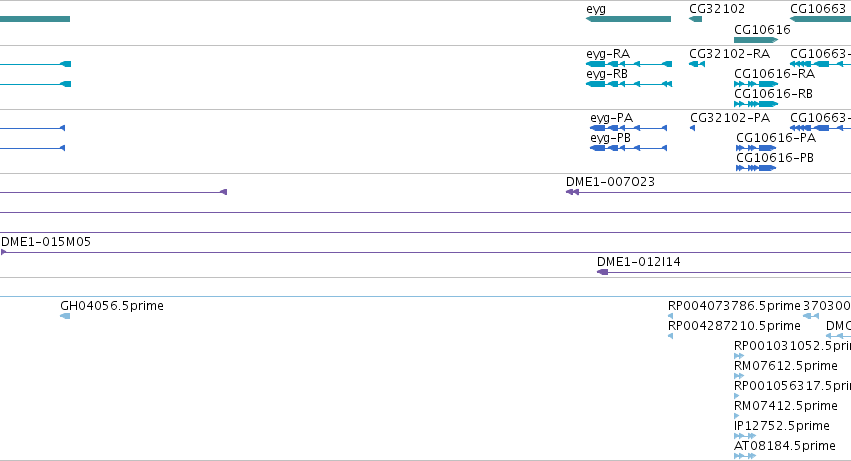
Task: Click the eyg-PB label text
Action: tap(611, 138)
